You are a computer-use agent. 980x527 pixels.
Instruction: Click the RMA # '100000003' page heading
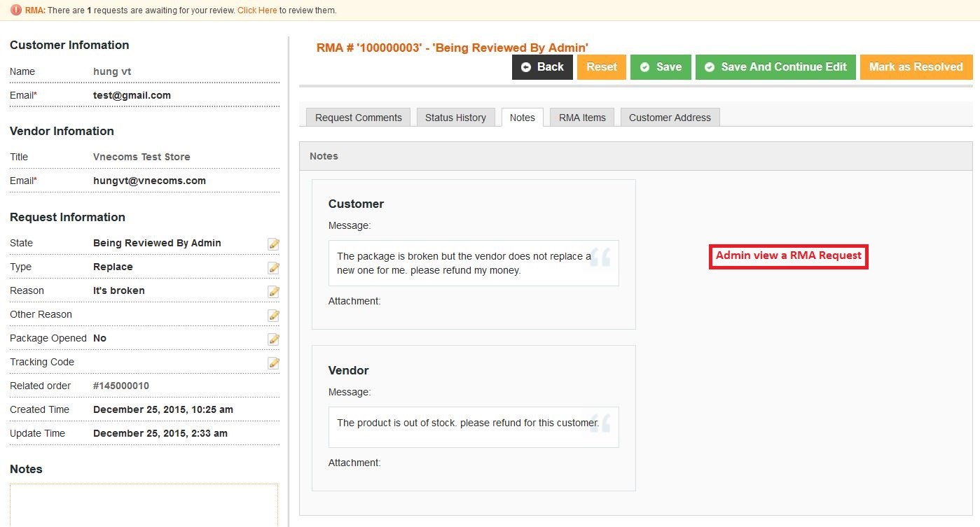(x=453, y=48)
